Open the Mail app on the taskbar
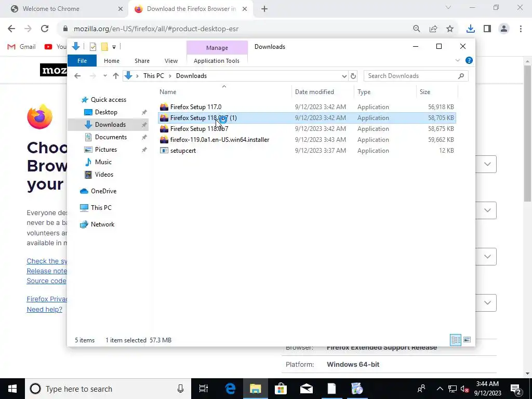Image resolution: width=532 pixels, height=399 pixels. click(x=306, y=389)
